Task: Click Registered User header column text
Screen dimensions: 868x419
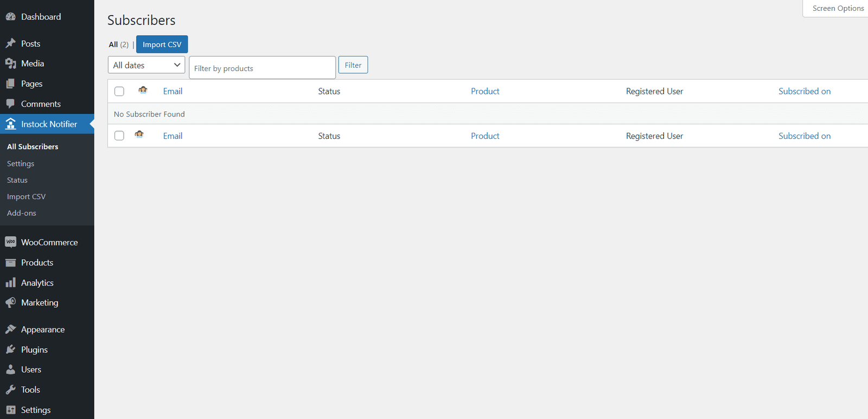Action: (654, 91)
